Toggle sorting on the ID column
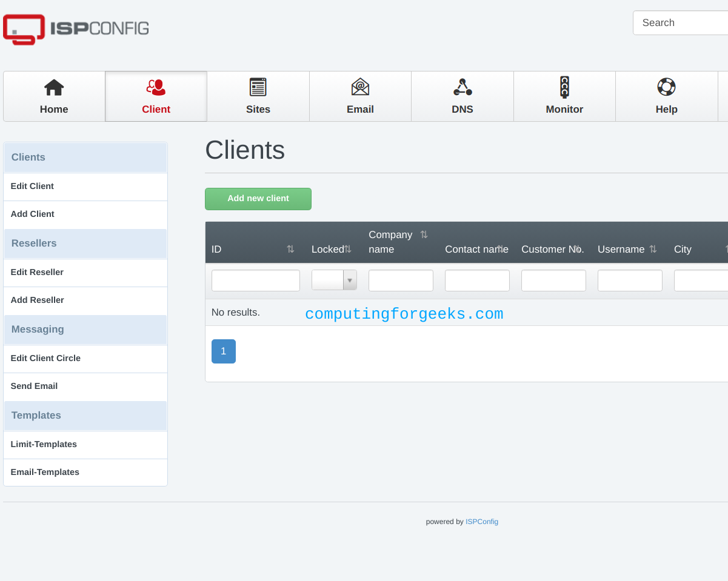 pos(290,248)
